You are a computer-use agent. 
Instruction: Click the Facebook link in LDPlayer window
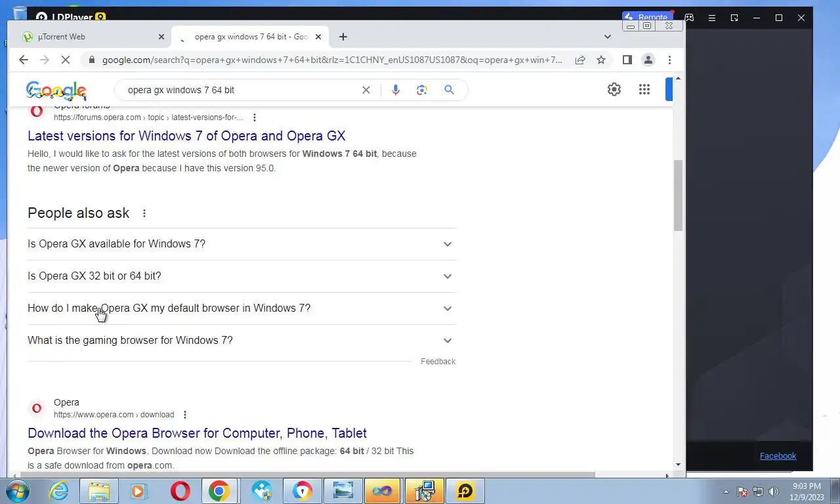point(778,456)
